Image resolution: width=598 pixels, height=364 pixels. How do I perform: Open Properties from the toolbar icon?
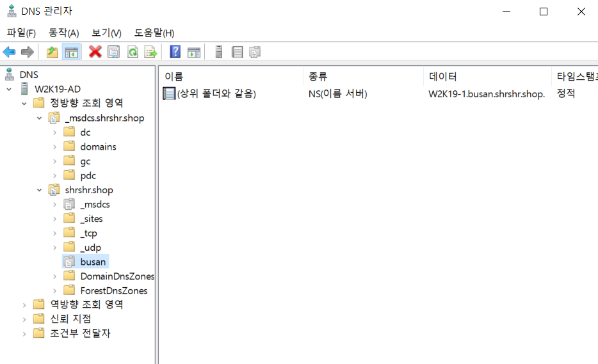[114, 52]
